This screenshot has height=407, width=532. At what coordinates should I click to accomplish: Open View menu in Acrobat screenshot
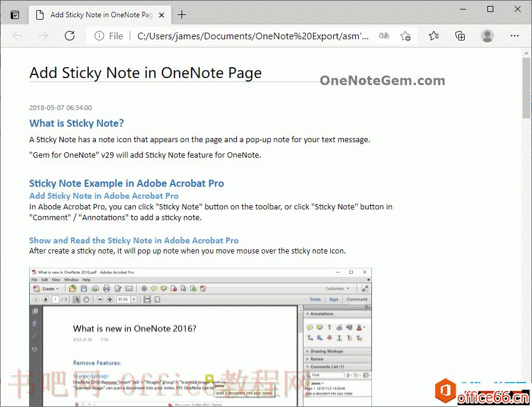click(56, 280)
